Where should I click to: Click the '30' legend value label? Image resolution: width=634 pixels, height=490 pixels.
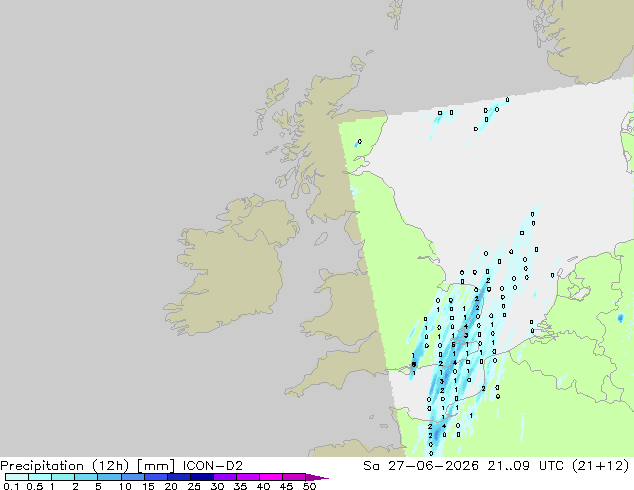coord(217,486)
